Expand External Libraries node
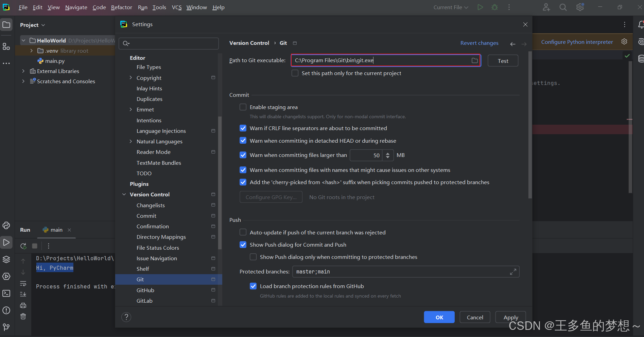Viewport: 644px width, 337px height. pos(23,71)
